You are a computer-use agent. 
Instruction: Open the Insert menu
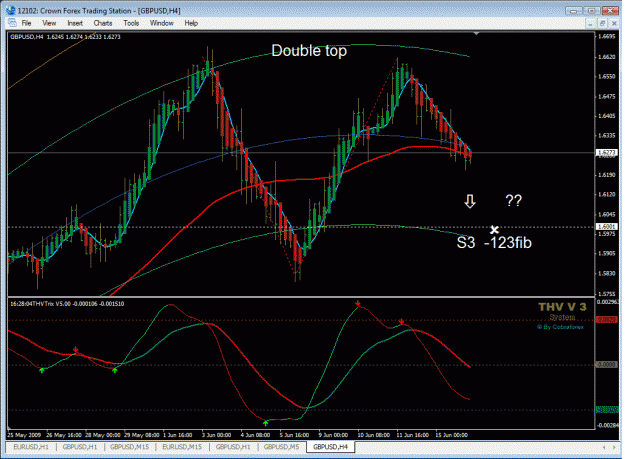point(75,23)
